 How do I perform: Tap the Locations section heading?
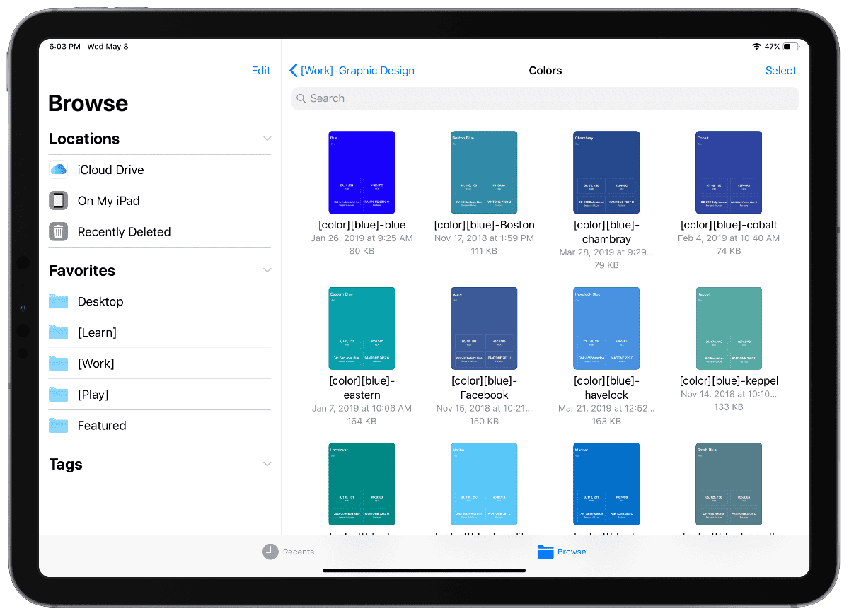(x=84, y=139)
